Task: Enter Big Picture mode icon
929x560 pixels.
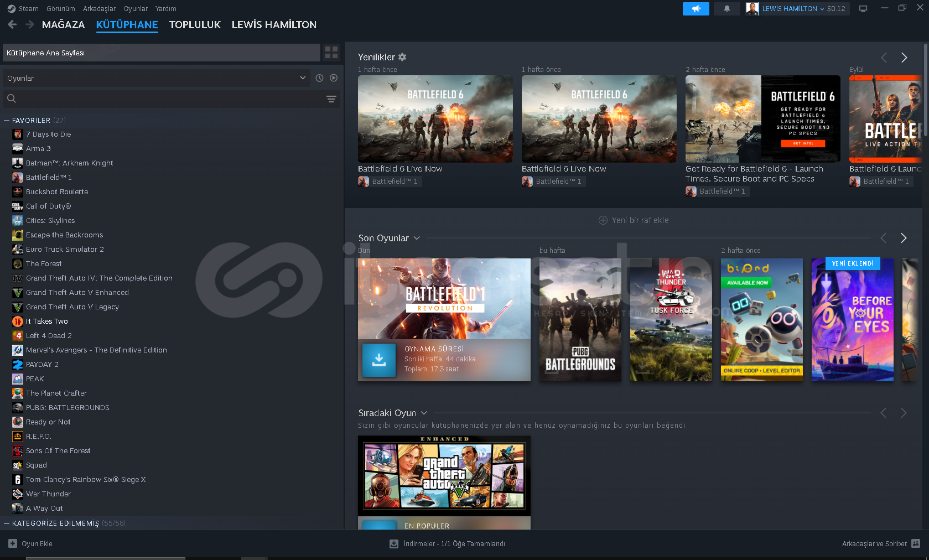Action: [863, 9]
